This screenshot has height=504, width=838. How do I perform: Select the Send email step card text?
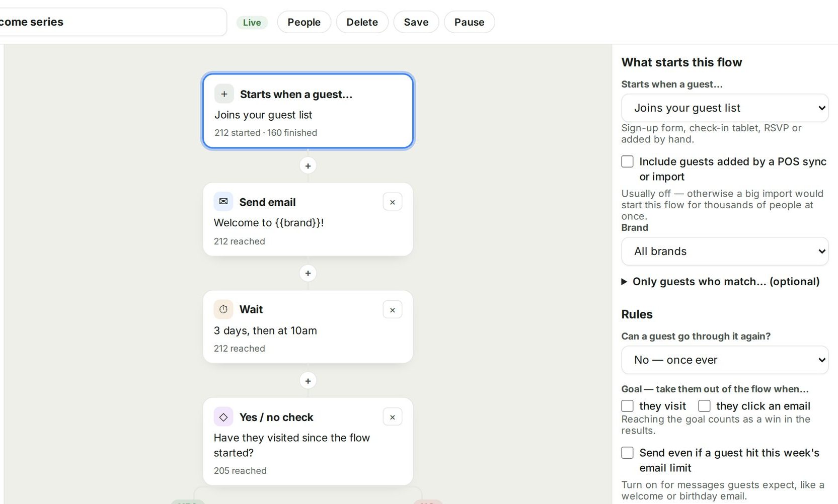(269, 223)
